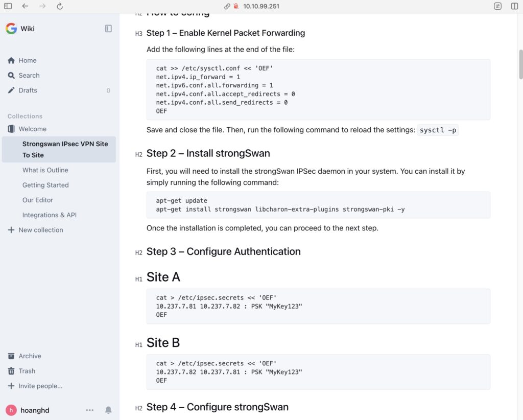Click the Step 4 Configure strongSwan heading
Screen dimensions: 523x420
[x=218, y=407]
